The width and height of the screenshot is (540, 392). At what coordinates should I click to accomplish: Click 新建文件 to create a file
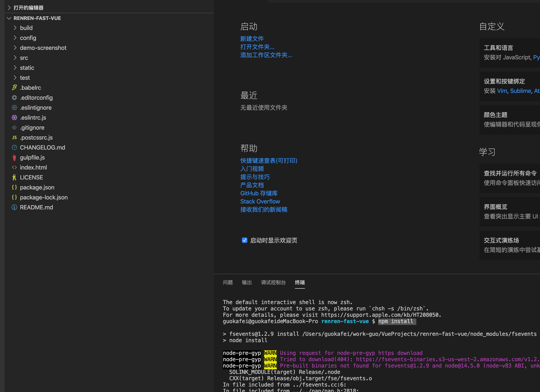pyautogui.click(x=252, y=39)
